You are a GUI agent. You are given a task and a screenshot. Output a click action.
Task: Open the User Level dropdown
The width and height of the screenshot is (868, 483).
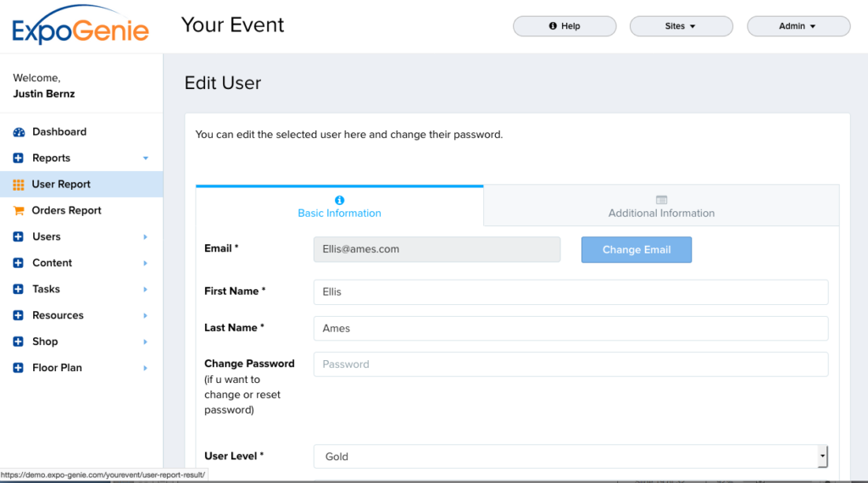tap(570, 457)
